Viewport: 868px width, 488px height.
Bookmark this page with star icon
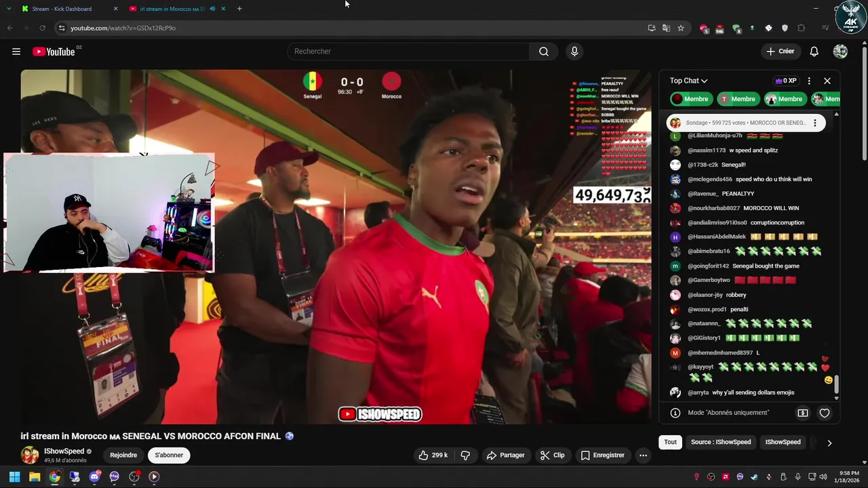[x=681, y=28]
